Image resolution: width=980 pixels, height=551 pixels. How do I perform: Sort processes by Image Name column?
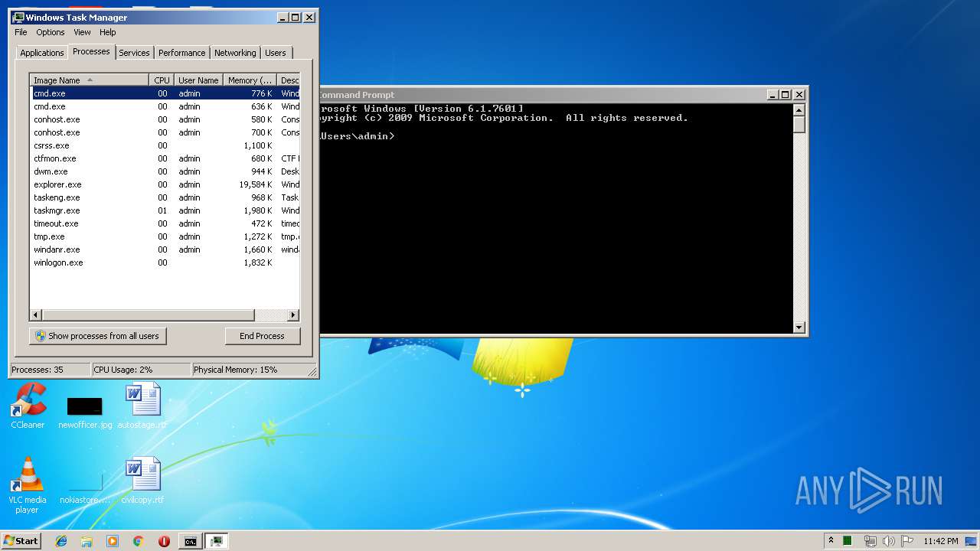(x=90, y=80)
